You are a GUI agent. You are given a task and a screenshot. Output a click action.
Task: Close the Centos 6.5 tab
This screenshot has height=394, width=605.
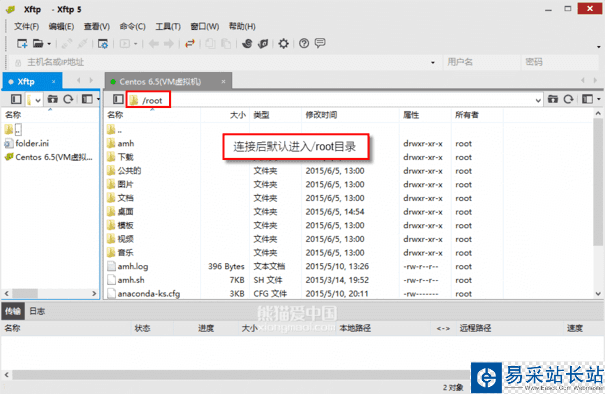pos(223,82)
